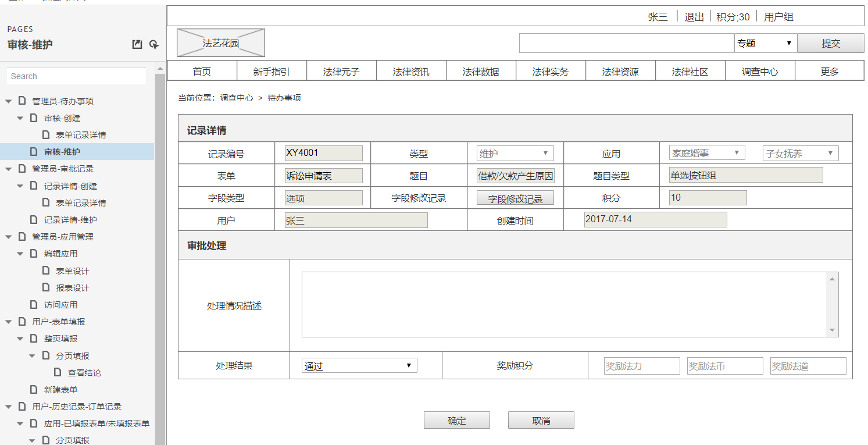Image resolution: width=868 pixels, height=445 pixels.
Task: Click the link icon in the Pages header
Action: (154, 44)
